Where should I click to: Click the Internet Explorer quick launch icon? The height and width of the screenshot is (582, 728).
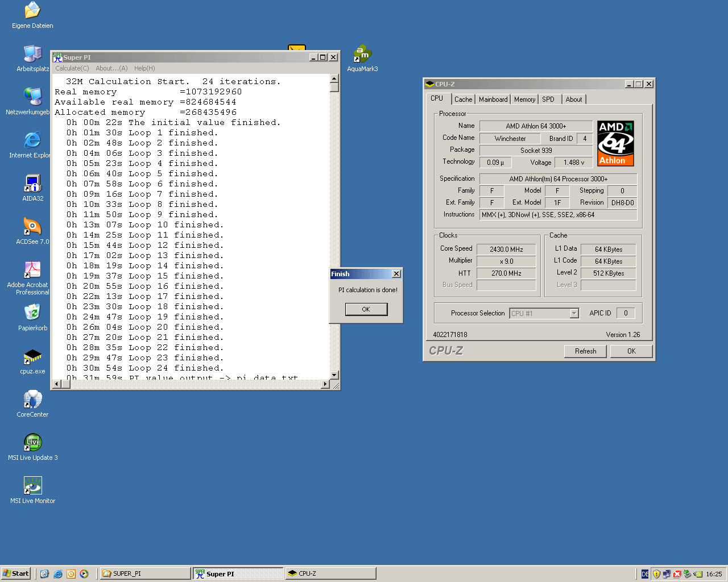pos(58,574)
